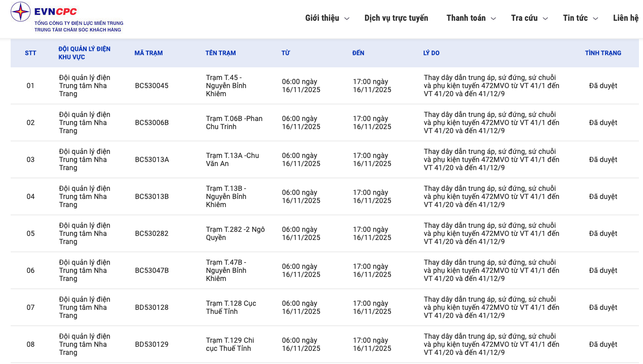Open the Dịch vụ trực tuyến menu
The image size is (643, 364).
click(x=396, y=18)
